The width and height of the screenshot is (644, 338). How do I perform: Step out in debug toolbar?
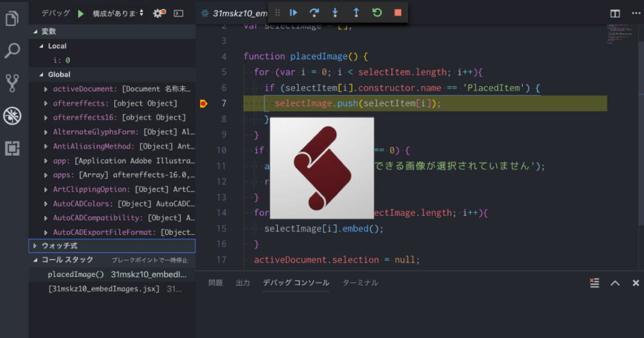[356, 12]
